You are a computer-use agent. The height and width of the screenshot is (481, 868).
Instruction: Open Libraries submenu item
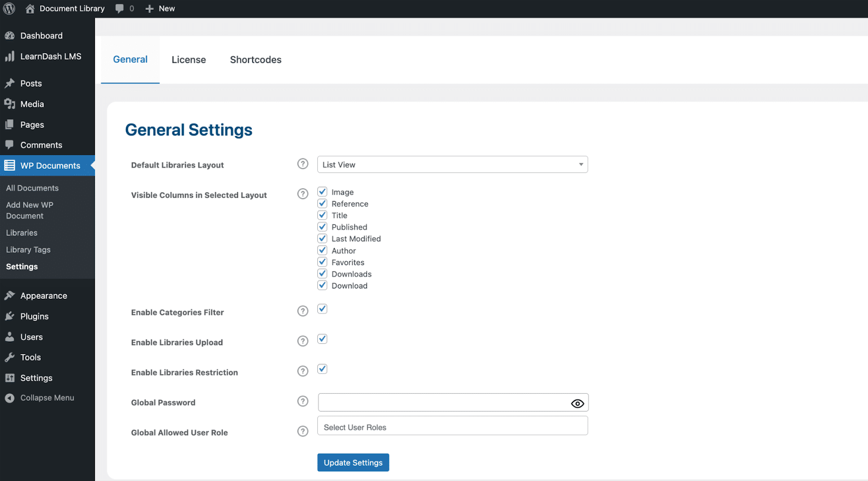pyautogui.click(x=22, y=233)
